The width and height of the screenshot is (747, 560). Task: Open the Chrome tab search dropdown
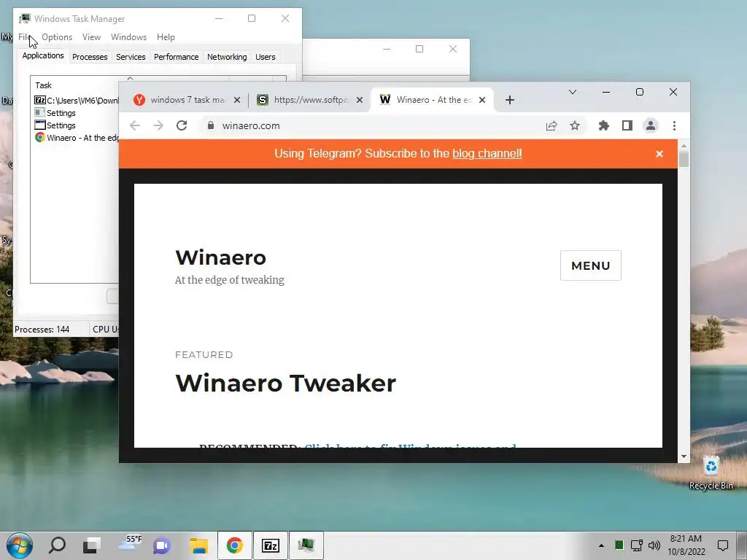coord(573,92)
